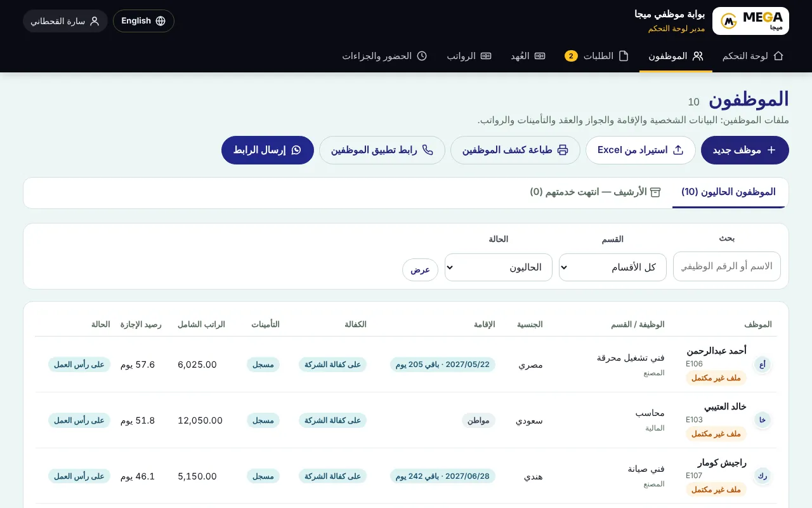Click the printer icon in طباعة كشف الموظفين
This screenshot has height=508, width=812.
pos(563,150)
